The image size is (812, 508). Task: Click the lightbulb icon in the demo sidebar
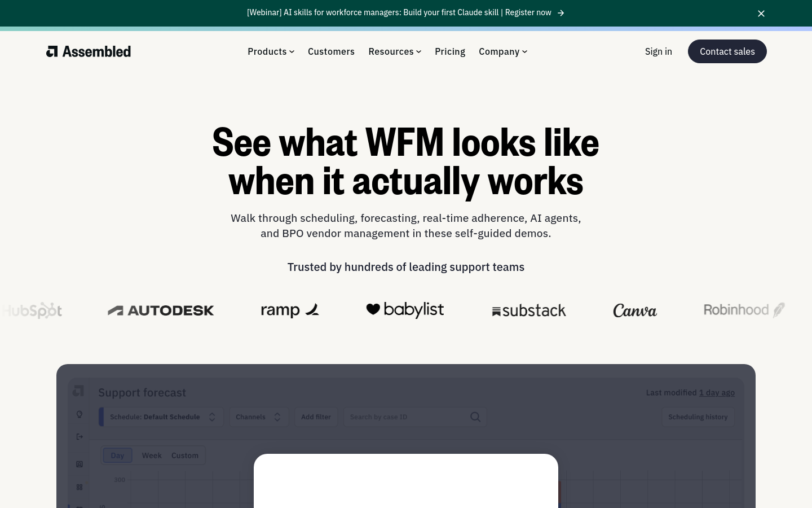[80, 415]
